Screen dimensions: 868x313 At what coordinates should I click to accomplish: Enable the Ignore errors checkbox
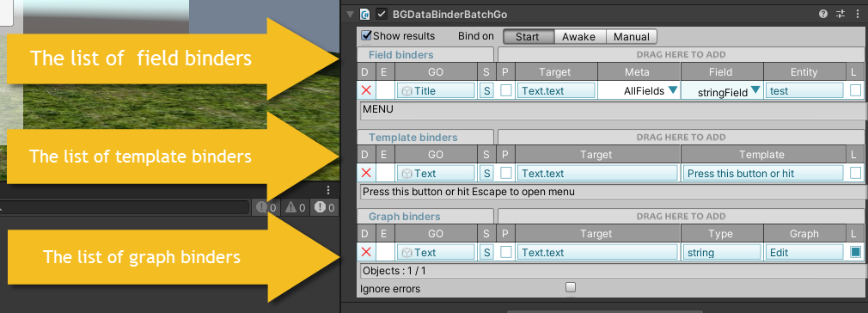[571, 287]
